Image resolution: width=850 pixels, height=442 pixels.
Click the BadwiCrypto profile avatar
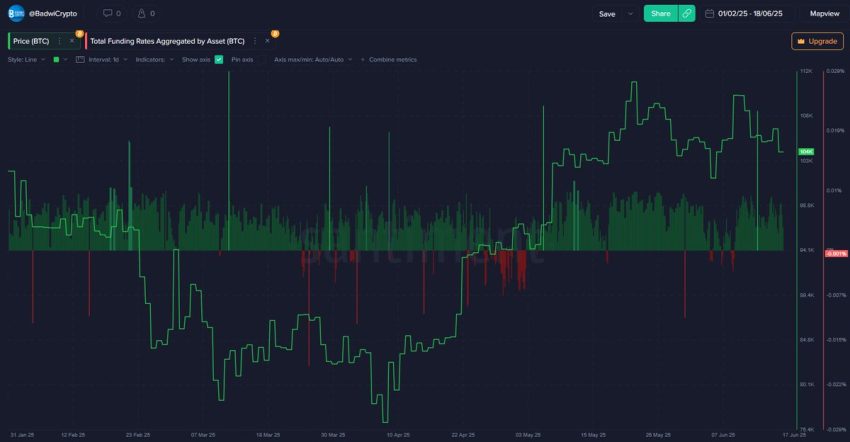click(x=17, y=13)
